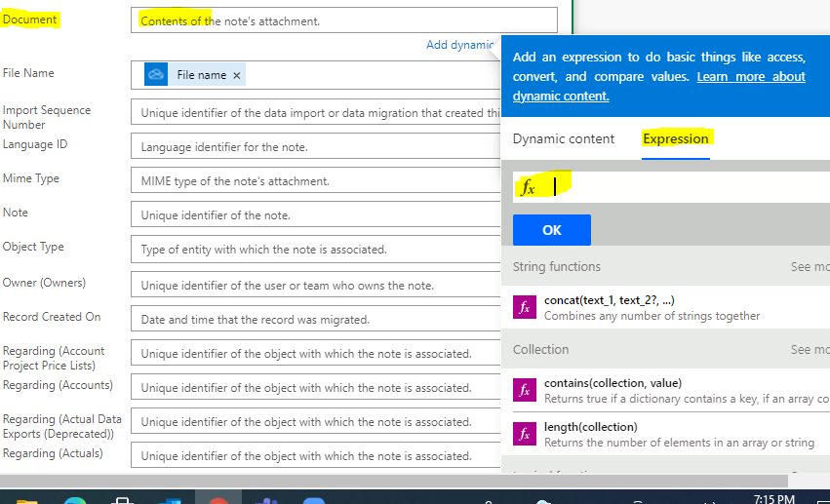Click the Record Created On label
Viewport: 830px width, 504px height.
pyautogui.click(x=52, y=317)
